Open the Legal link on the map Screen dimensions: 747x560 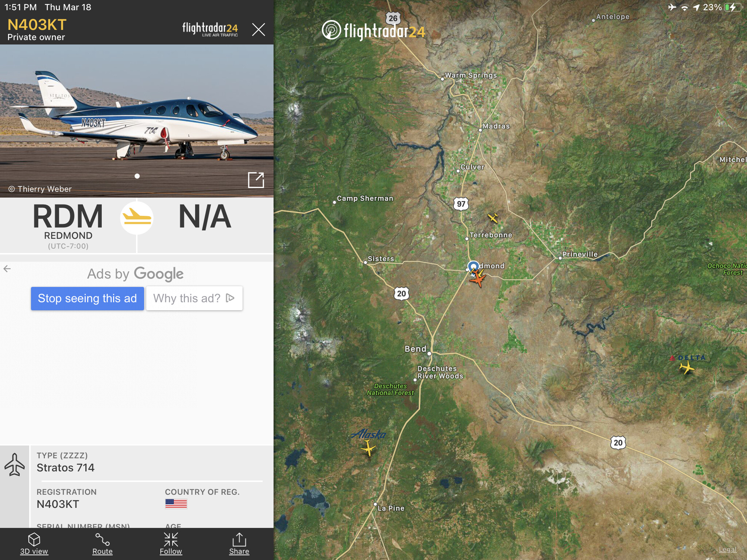coord(727,549)
